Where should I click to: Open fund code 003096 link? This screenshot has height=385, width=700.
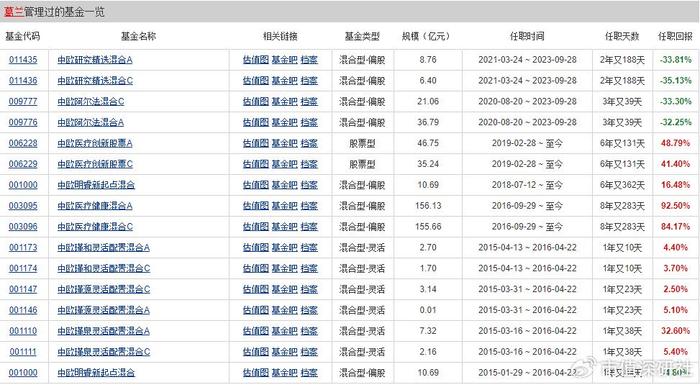[23, 226]
